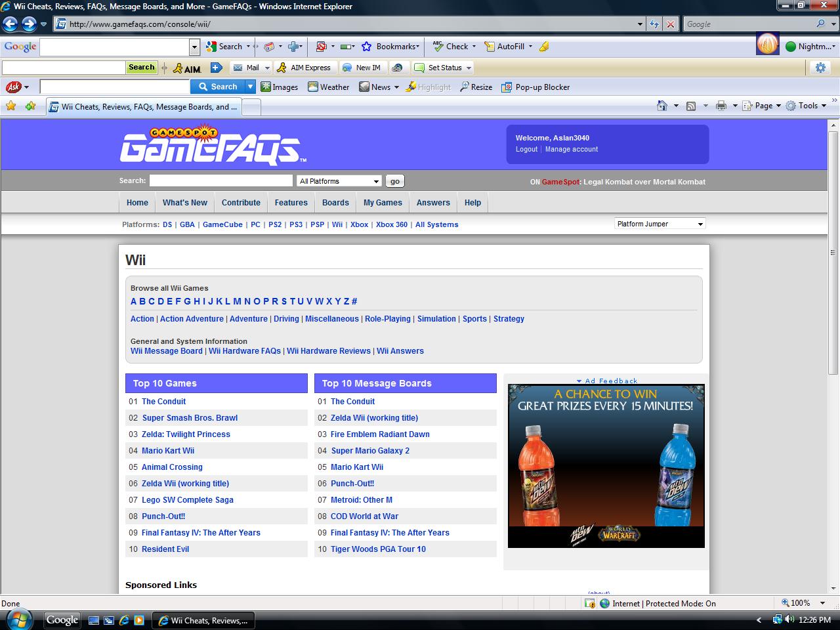This screenshot has height=630, width=840.
Task: Expand the Ask Search button dropdown arrow
Action: 250,87
